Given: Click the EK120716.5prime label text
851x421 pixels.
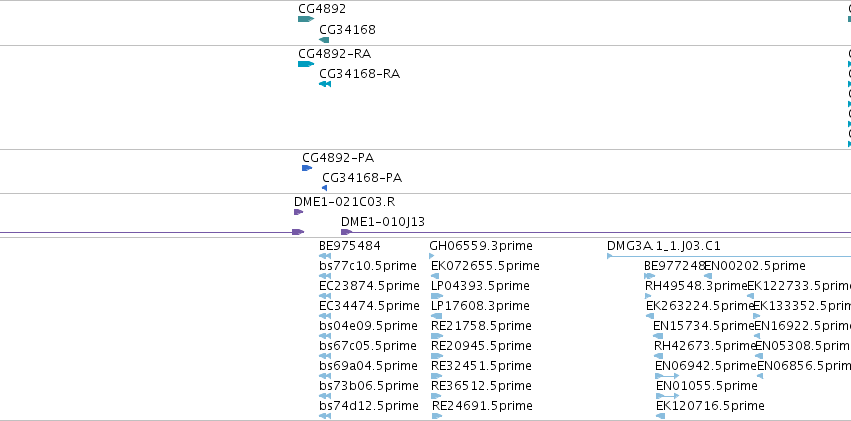Looking at the screenshot, I should [710, 406].
